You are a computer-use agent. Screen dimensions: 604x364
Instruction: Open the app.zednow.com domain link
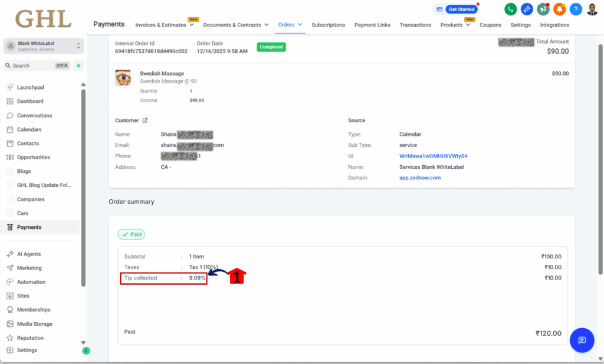pos(420,178)
